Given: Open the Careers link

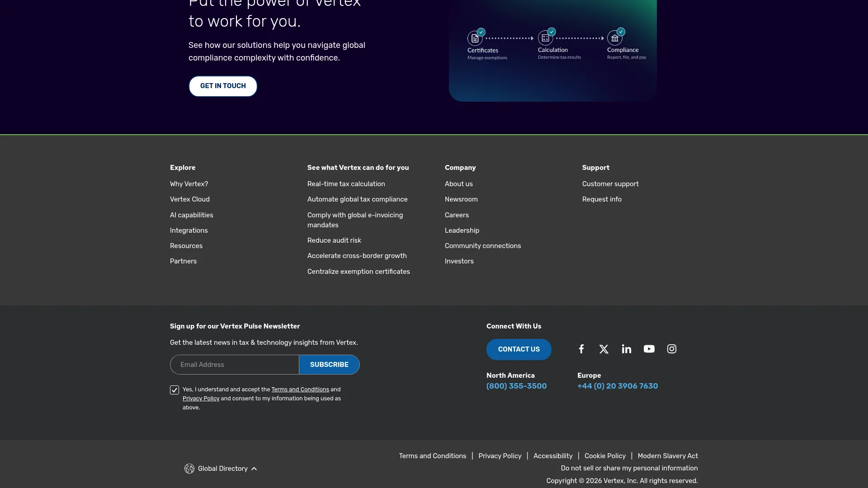Looking at the screenshot, I should pyautogui.click(x=457, y=215).
